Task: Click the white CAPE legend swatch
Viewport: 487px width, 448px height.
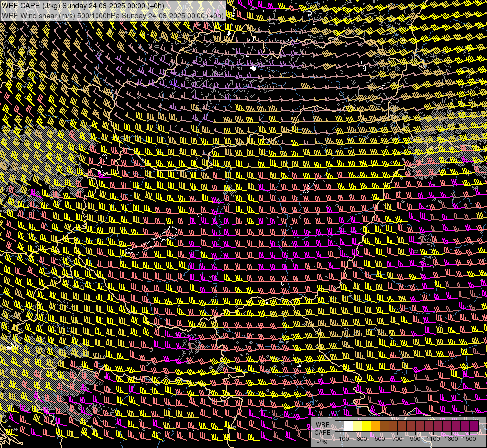Action: (x=349, y=426)
